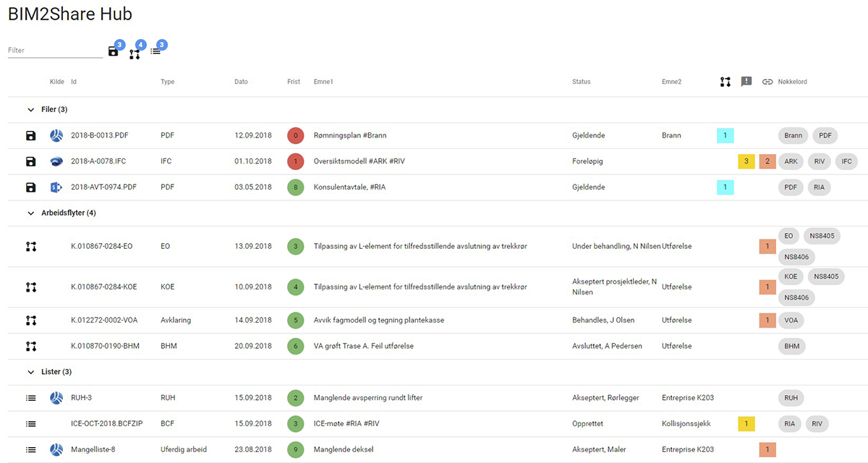The height and width of the screenshot is (463, 868).
Task: Click the cyan workflow count on the 2018-AVT-0974.PDF row
Action: point(726,187)
